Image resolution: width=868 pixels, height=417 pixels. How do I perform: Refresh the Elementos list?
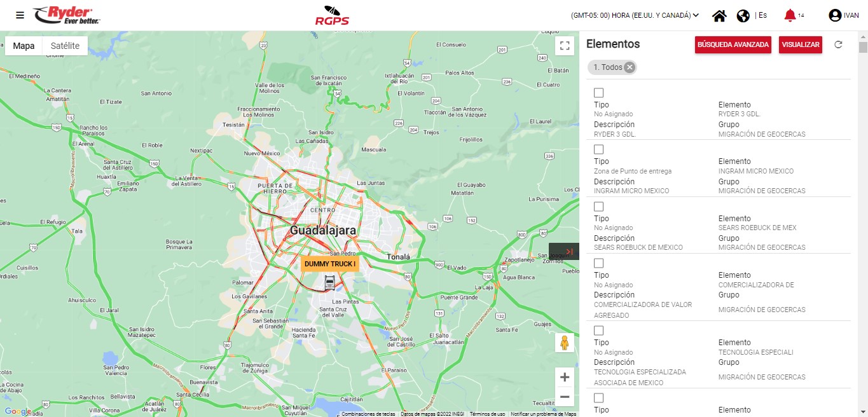838,44
